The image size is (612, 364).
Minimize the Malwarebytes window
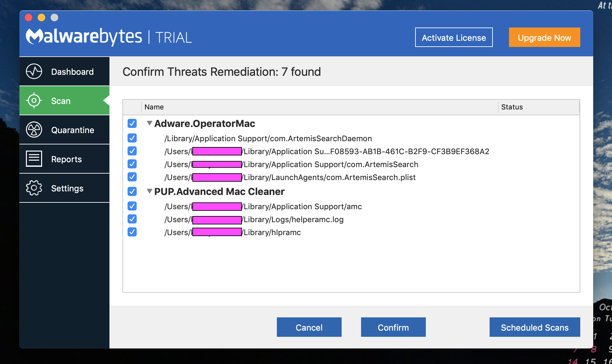[x=41, y=17]
